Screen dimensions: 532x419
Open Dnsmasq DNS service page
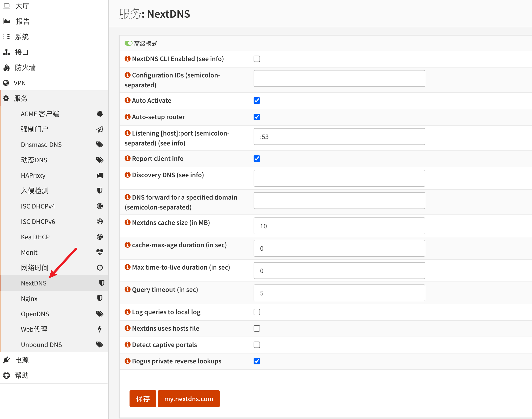[41, 144]
